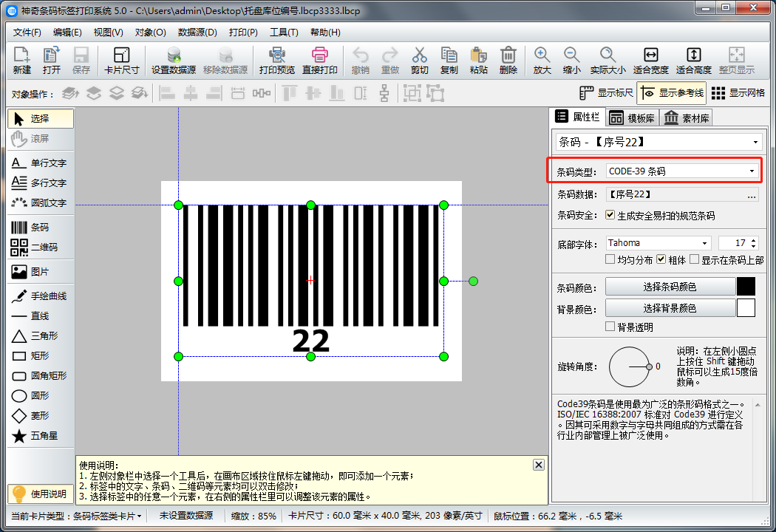The height and width of the screenshot is (532, 776).
Task: Toggle 生成安全易扫的规范条码 checkbox
Action: tap(610, 215)
